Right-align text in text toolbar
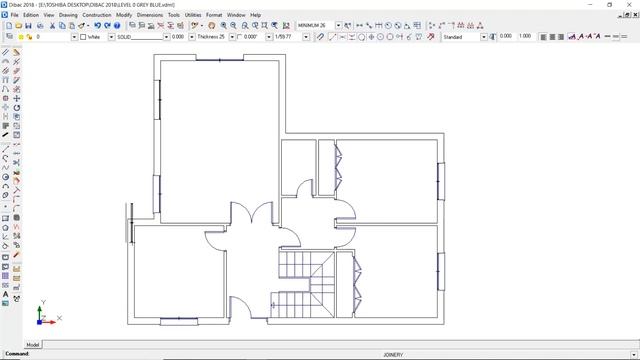 (562, 37)
